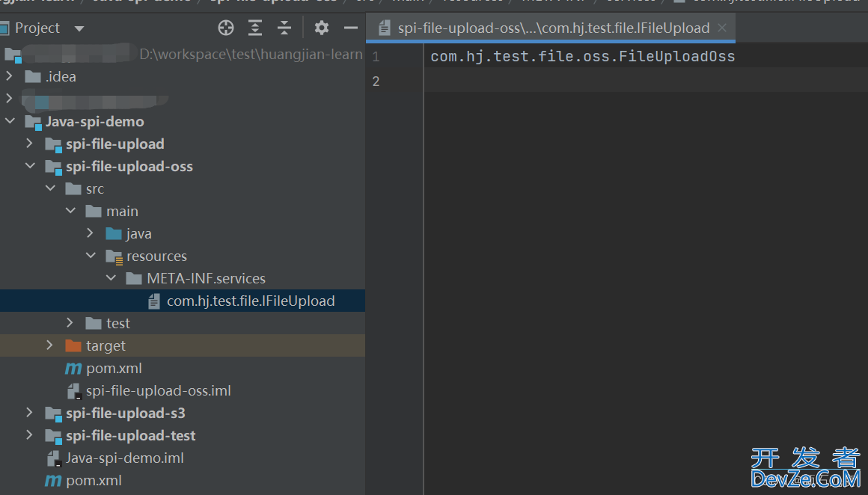Screen dimensions: 868x495
Task: Select com.hj.test.file.IFileUpload in project tree
Action: coord(183,301)
